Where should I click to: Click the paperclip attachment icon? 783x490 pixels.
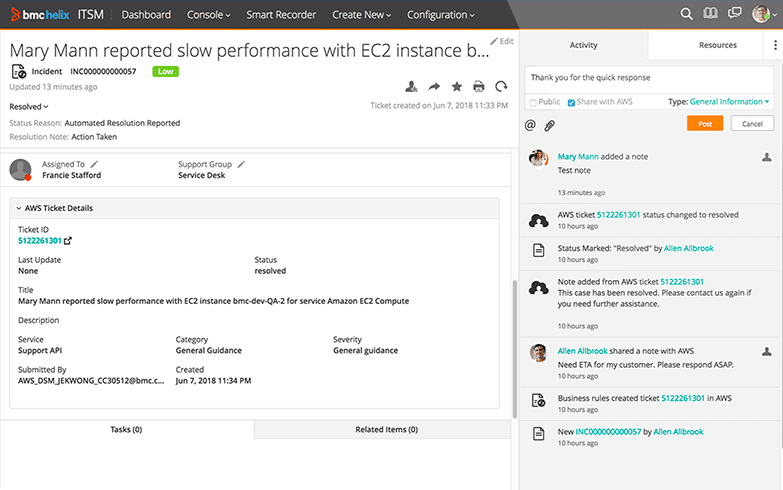549,125
